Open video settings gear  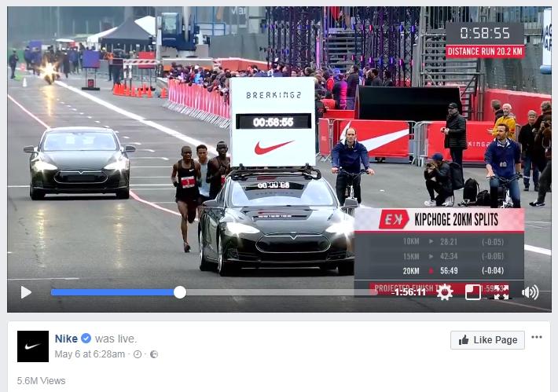(445, 292)
